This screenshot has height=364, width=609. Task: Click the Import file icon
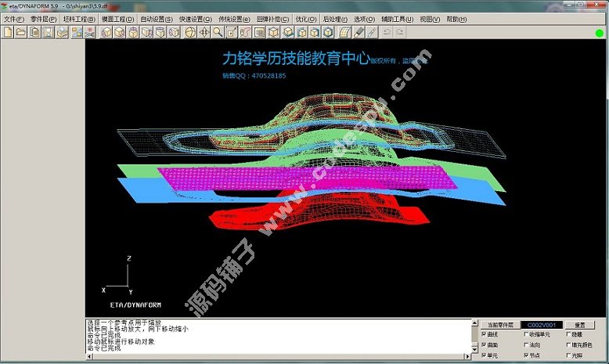[x=35, y=32]
